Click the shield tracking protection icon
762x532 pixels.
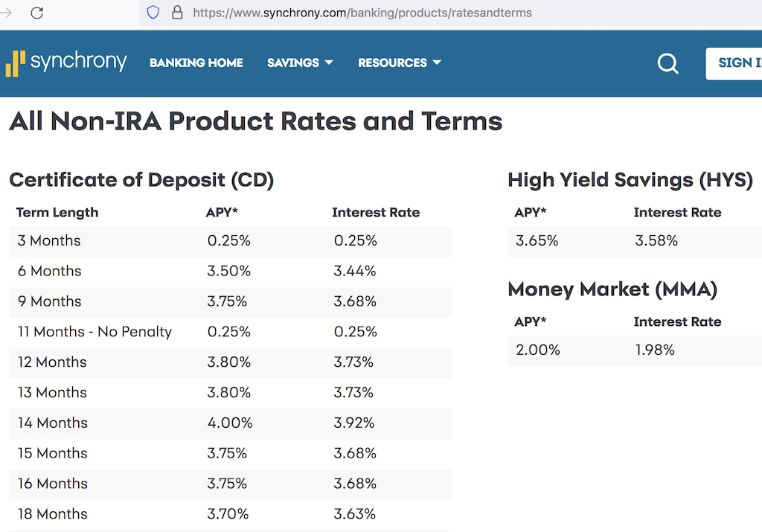(153, 12)
